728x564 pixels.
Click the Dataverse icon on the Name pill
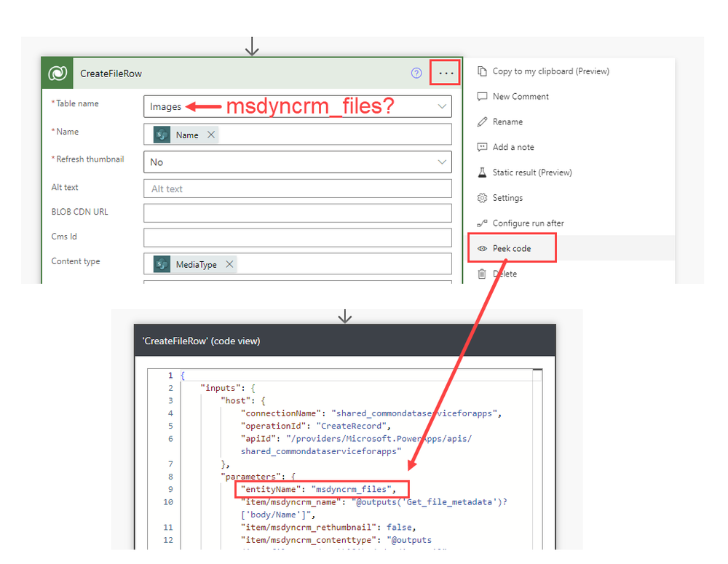tap(161, 134)
